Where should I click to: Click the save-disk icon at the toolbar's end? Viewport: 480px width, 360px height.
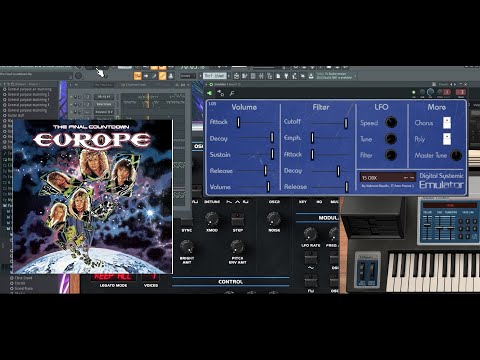click(x=311, y=76)
